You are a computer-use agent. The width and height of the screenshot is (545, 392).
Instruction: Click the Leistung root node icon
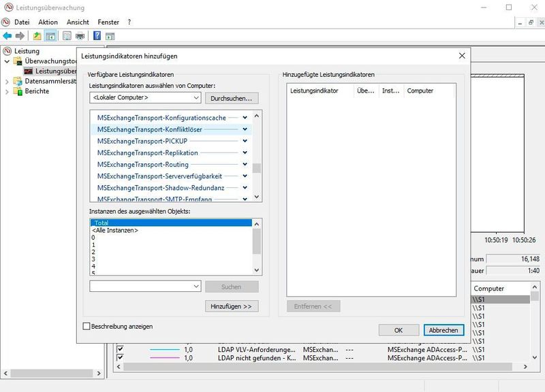[7, 51]
